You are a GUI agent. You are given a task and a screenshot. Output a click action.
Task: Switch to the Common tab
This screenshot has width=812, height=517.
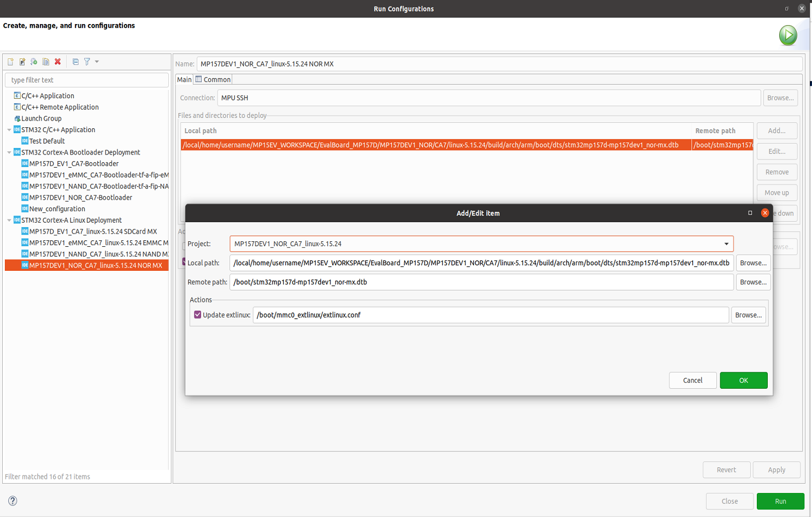(213, 80)
